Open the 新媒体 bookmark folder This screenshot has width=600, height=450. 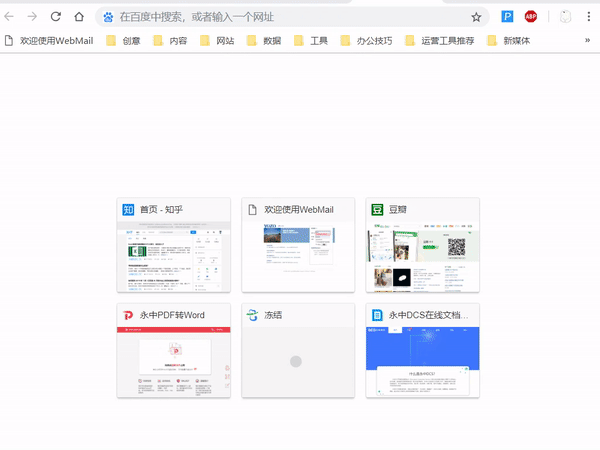509,41
